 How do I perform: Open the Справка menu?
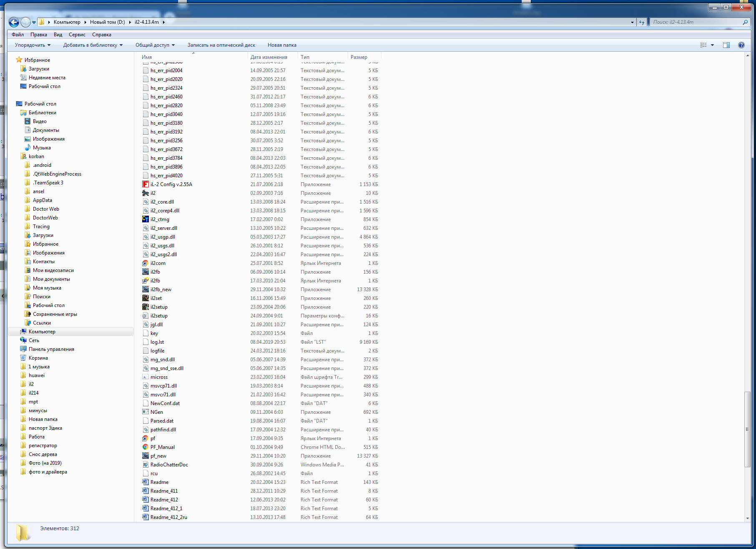[x=102, y=35]
